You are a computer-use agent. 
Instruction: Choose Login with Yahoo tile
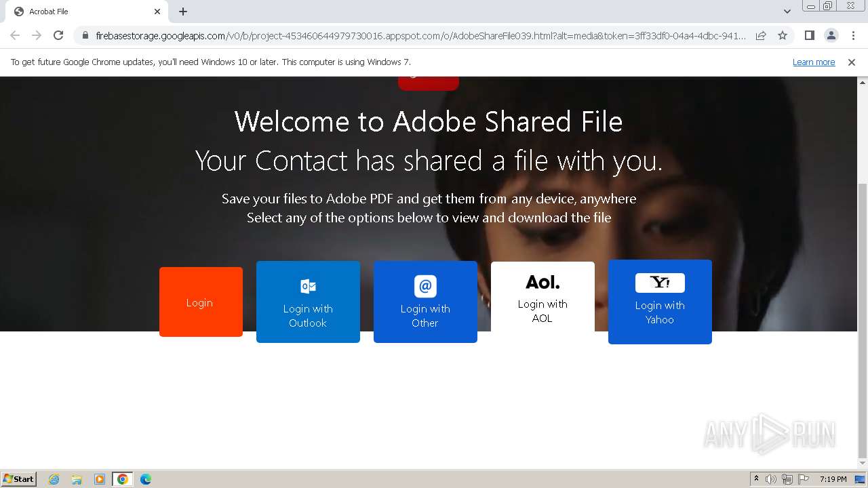660,302
